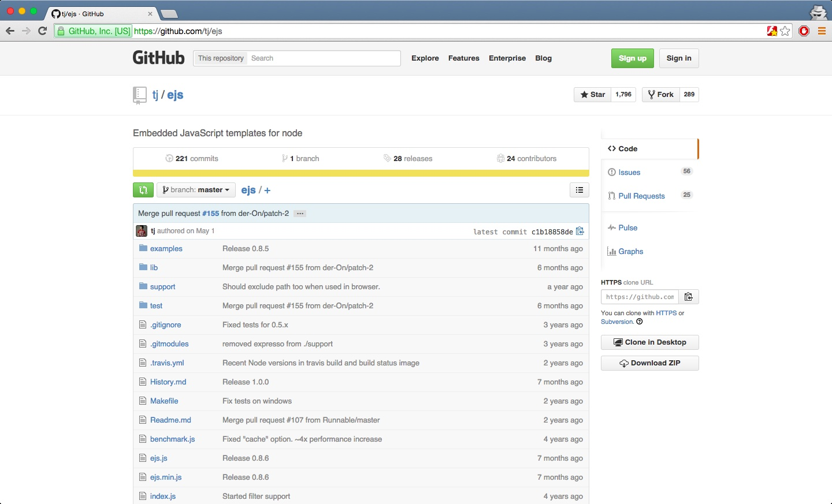Click the Sign in button
Viewport: 832px width, 504px height.
[679, 58]
